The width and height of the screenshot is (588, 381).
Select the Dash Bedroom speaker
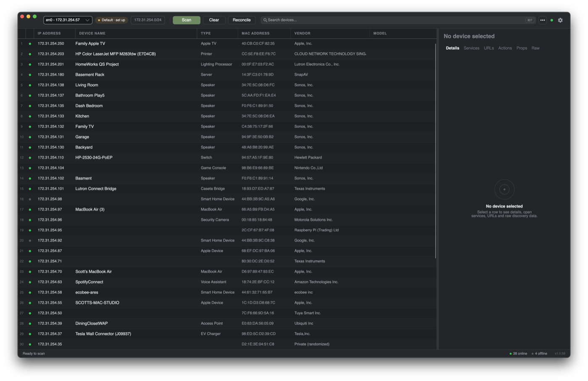pos(227,106)
